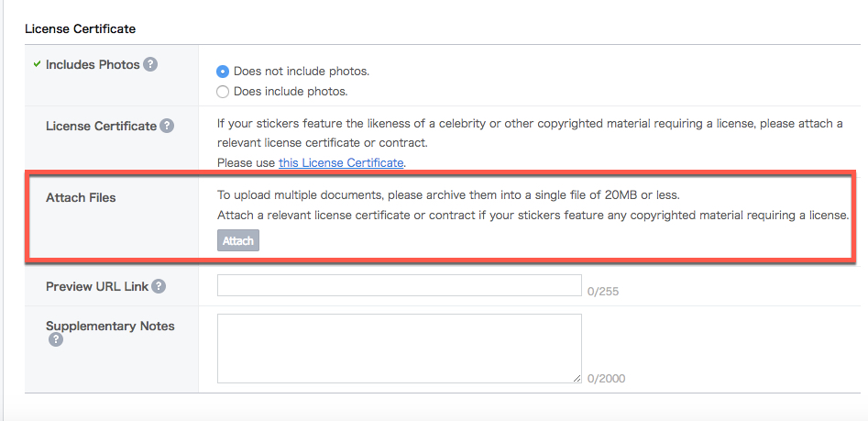Choose the "Does include photos" radio option

pos(223,92)
